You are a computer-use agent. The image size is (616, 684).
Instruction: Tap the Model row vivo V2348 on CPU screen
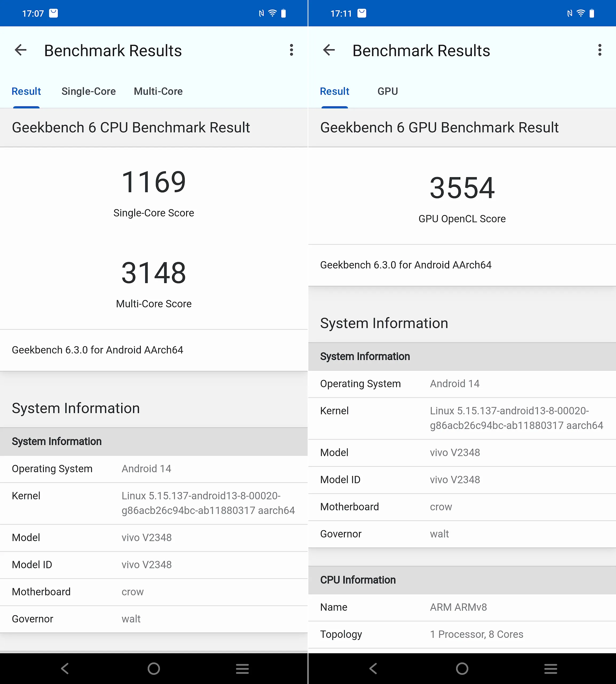coord(154,537)
